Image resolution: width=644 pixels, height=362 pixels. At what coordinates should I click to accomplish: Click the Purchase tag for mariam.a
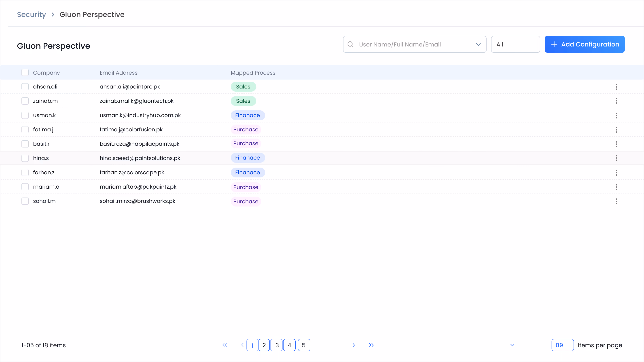246,187
